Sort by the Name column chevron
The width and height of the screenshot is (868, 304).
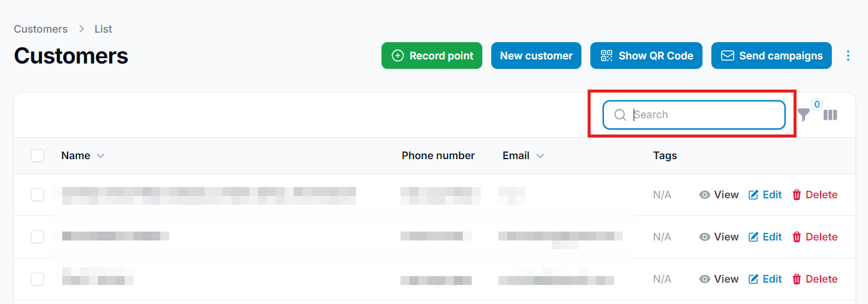100,156
